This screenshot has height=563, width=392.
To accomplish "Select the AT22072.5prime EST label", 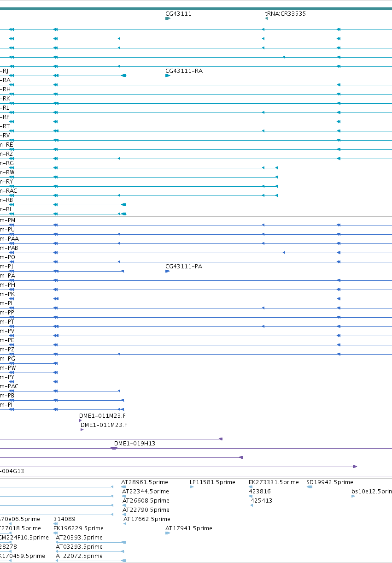I will click(79, 556).
